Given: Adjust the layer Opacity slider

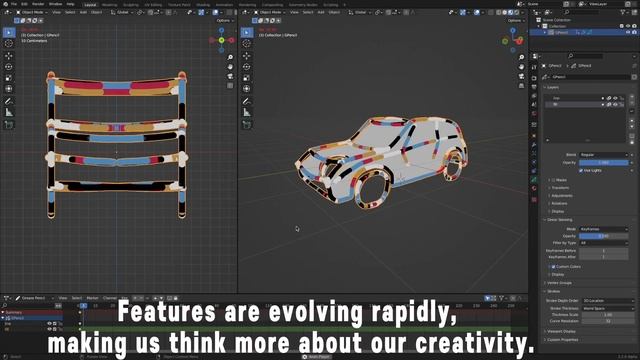Looking at the screenshot, I should (604, 163).
